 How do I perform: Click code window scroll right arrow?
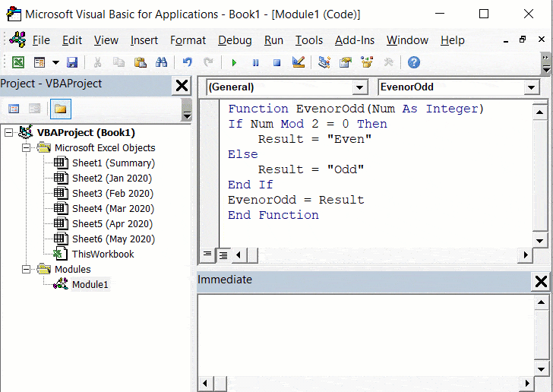(526, 254)
